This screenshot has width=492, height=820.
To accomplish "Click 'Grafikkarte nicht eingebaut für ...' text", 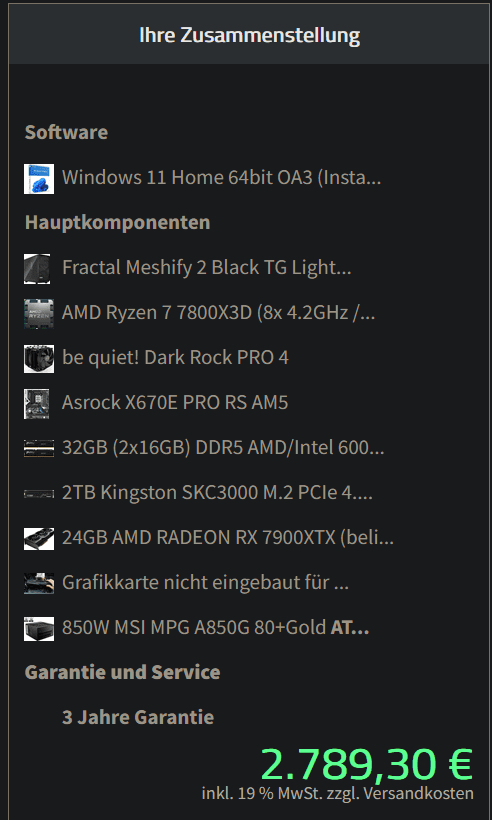I will coord(205,583).
